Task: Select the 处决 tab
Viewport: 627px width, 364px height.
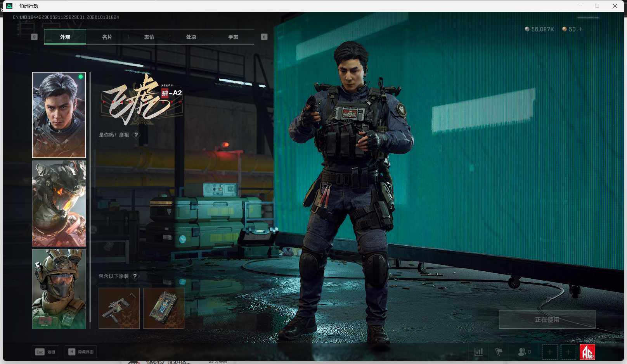Action: 191,37
